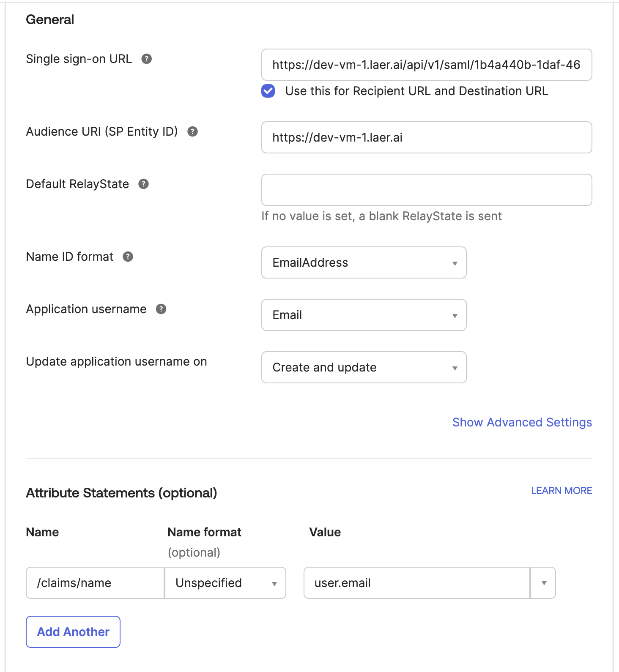Expand Application username Email dropdown
Viewport: 619px width, 672px height.
[364, 315]
